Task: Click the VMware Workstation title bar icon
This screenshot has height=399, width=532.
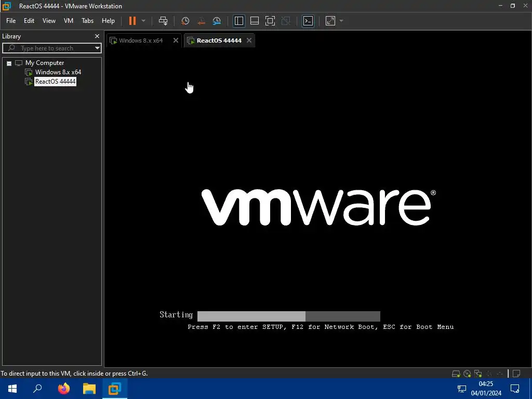Action: [x=6, y=6]
